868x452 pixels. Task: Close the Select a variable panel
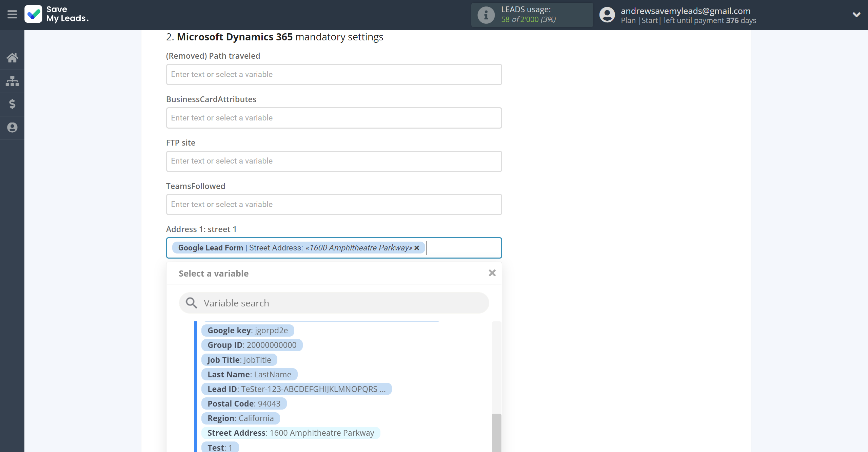pos(492,273)
